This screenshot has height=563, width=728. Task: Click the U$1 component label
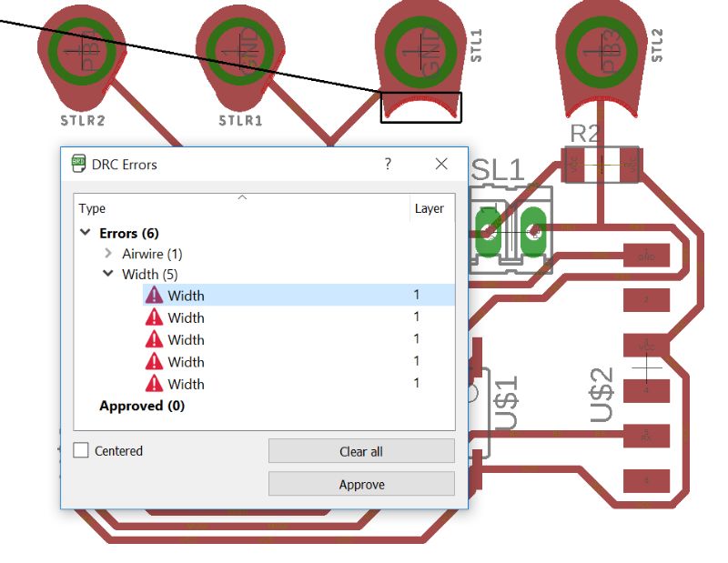506,402
